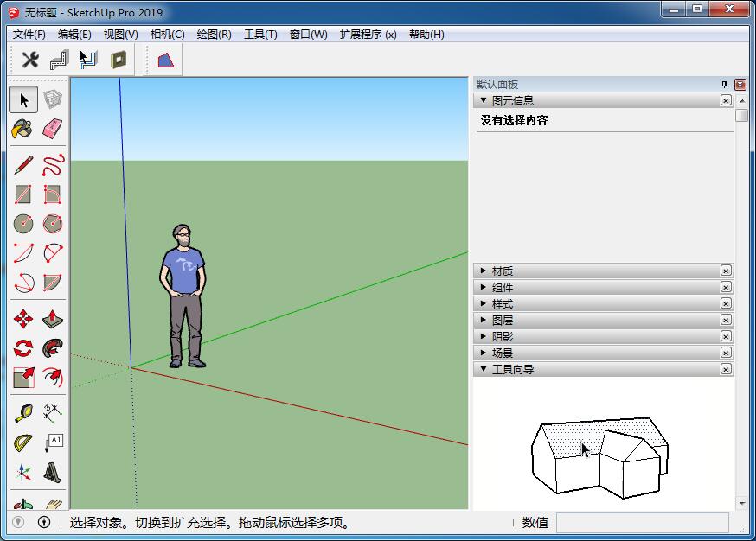
Task: Close the 图元信息 panel
Action: click(726, 100)
